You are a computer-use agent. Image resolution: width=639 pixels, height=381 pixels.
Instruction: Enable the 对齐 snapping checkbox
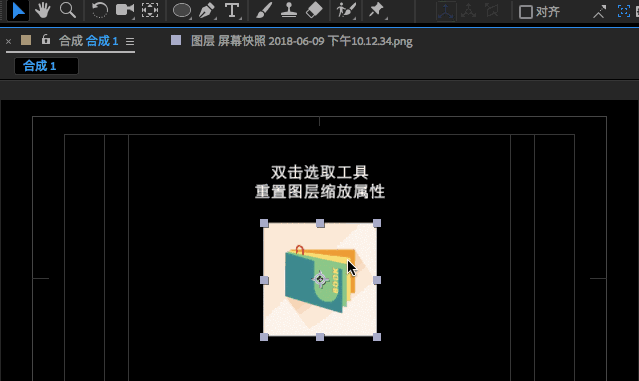526,12
